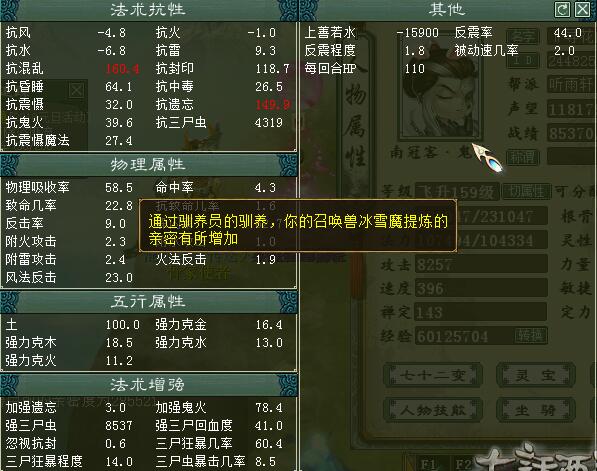597x471 pixels.
Task: Close the attribute panel with X icon
Action: point(582,9)
